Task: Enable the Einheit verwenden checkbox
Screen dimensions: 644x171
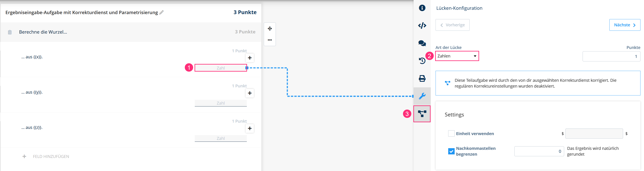Action: 451,133
